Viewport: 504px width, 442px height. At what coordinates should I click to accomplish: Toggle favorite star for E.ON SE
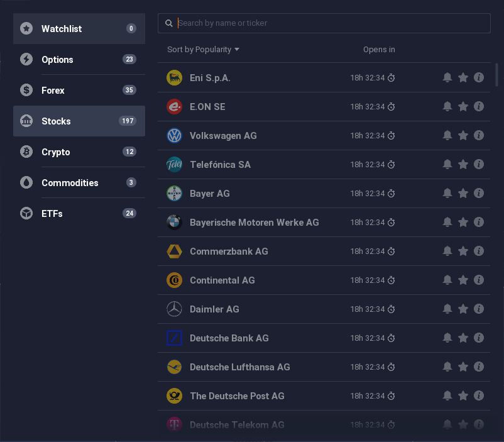coord(463,106)
